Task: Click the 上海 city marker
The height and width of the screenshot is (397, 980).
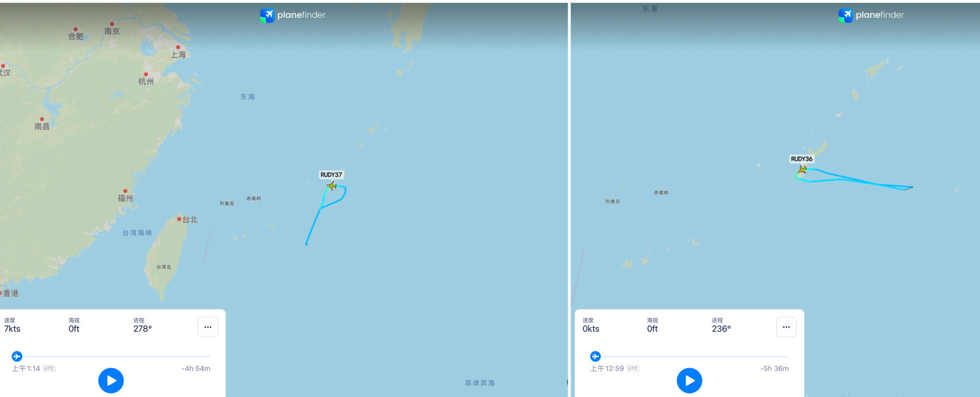Action: [178, 47]
